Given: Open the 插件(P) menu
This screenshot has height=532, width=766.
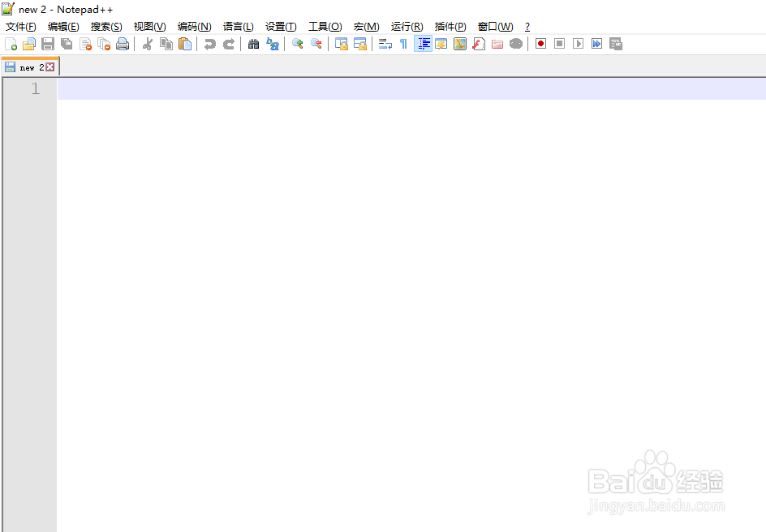Looking at the screenshot, I should tap(450, 26).
